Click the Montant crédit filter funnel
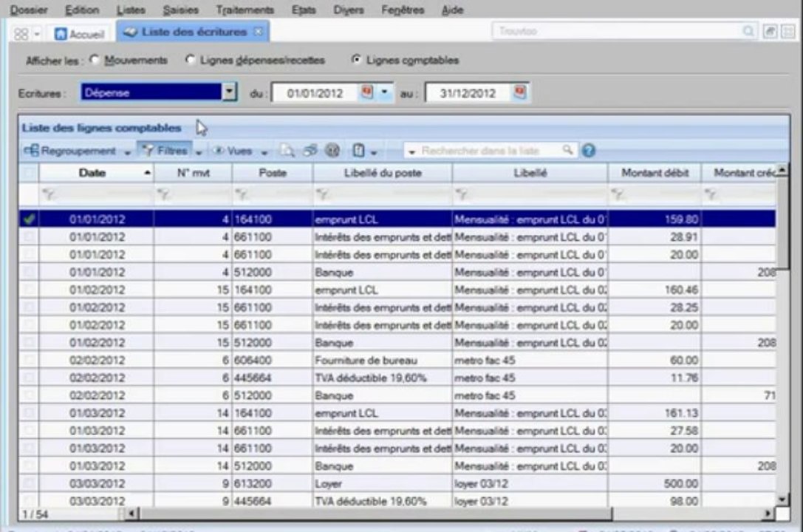Viewport: 803px width, 532px height. click(x=711, y=194)
